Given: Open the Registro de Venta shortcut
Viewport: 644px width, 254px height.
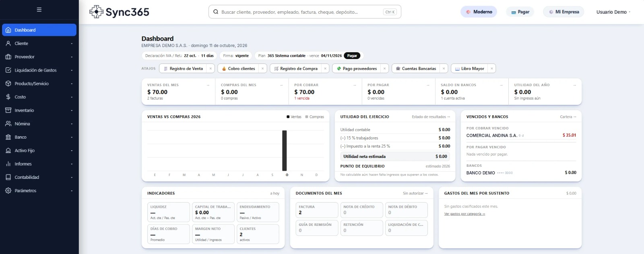Looking at the screenshot, I should click(x=183, y=69).
